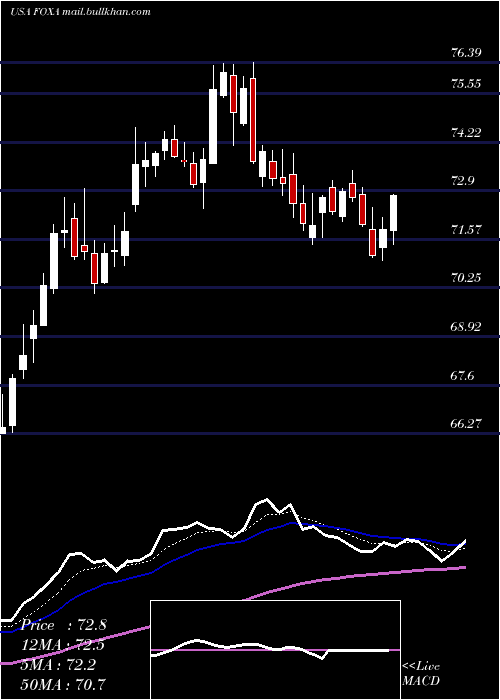
Task: Click the 76.39 price axis label
Action: 466,53
